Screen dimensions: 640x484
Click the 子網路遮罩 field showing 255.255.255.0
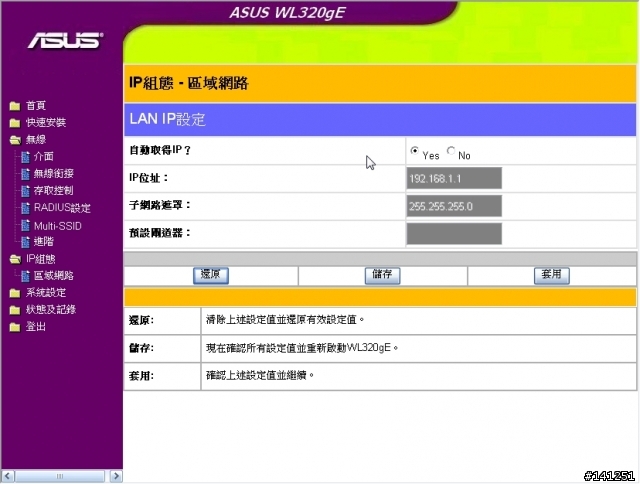coord(454,206)
